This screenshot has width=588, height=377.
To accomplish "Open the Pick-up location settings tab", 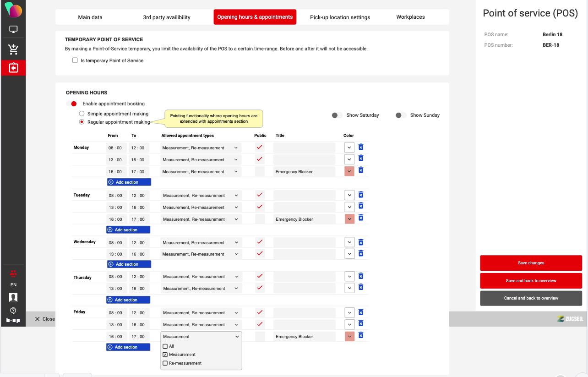I will coord(340,17).
